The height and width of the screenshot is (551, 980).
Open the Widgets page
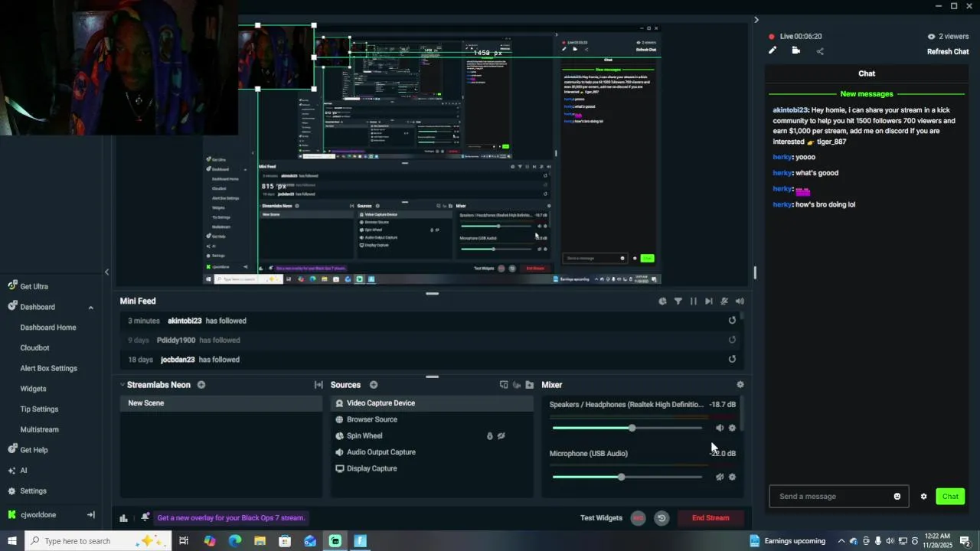click(34, 389)
